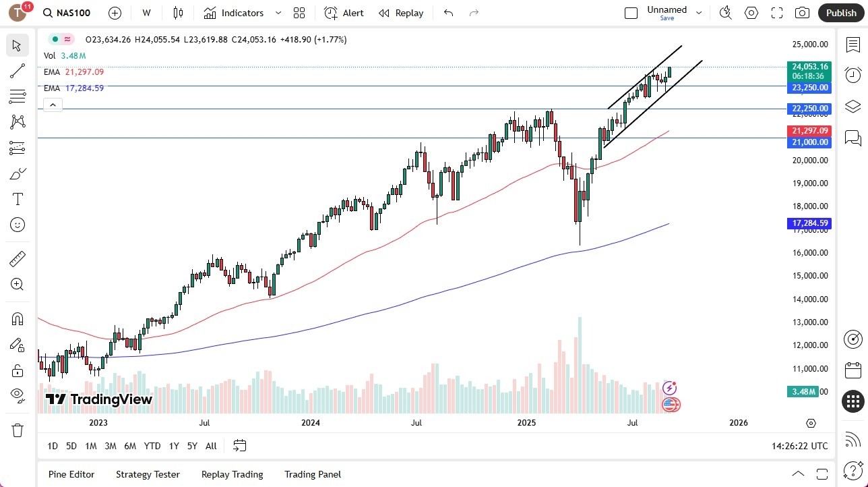The height and width of the screenshot is (487, 868).
Task: Delete drawings with the trash icon
Action: (x=18, y=430)
